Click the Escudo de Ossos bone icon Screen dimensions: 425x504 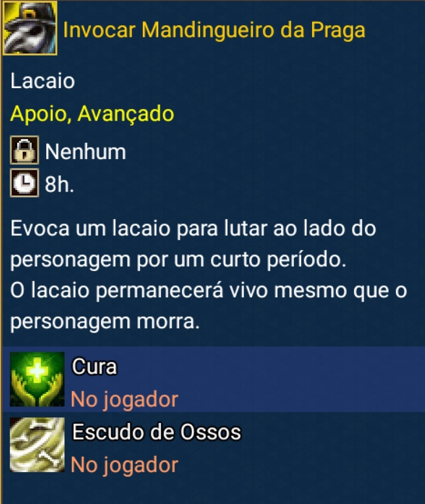click(37, 445)
